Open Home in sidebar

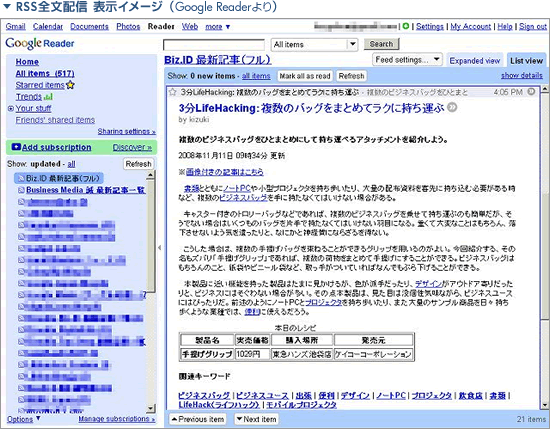coord(27,62)
